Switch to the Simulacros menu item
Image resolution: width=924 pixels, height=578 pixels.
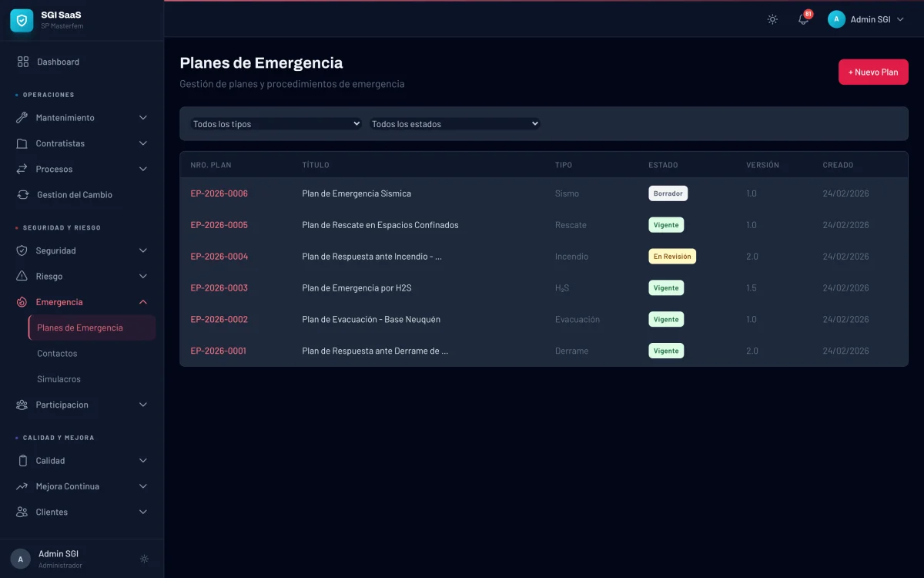(x=59, y=378)
